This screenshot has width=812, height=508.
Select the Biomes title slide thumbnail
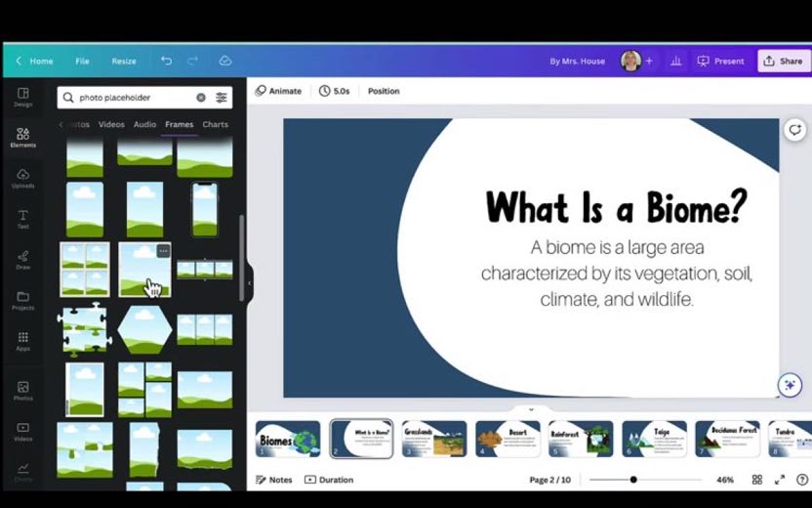pyautogui.click(x=288, y=439)
